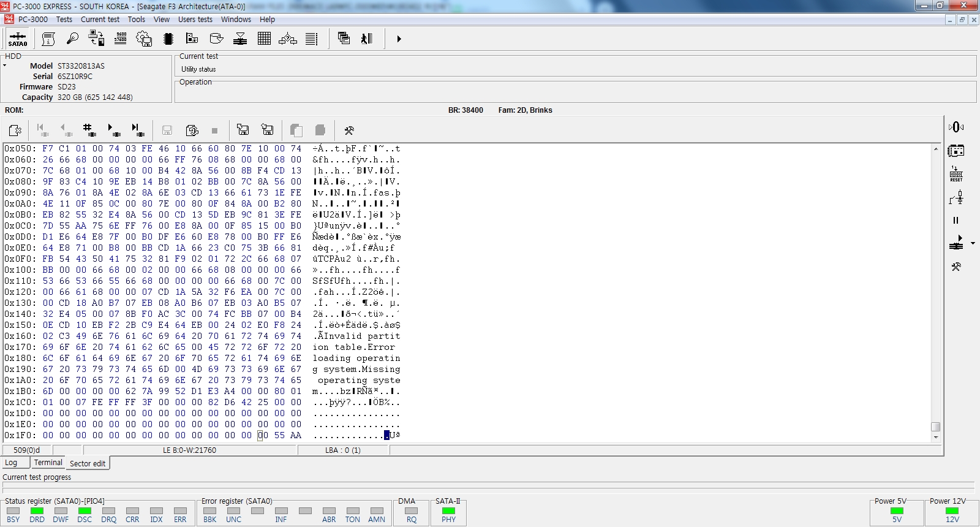Open the 9600/57600 baud rate icon
Image resolution: width=980 pixels, height=527 pixels.
tap(121, 39)
